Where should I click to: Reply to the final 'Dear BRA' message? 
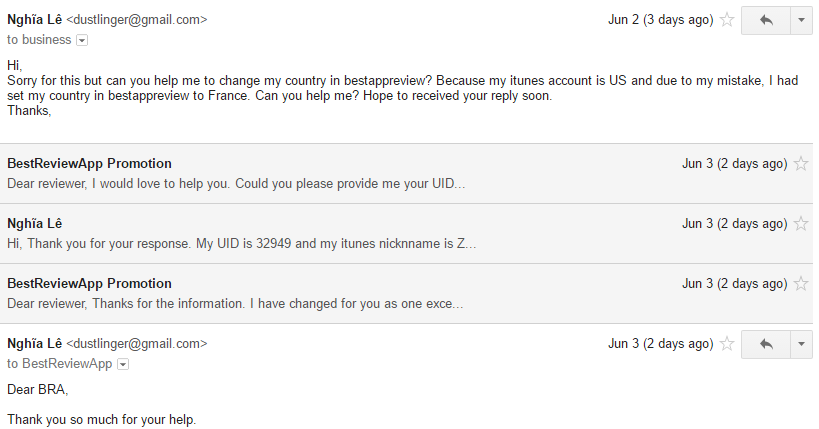click(x=766, y=344)
